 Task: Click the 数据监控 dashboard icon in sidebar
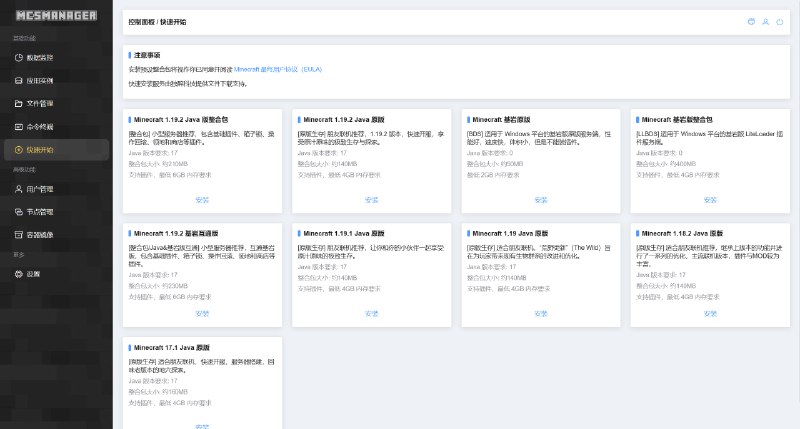pyautogui.click(x=17, y=58)
